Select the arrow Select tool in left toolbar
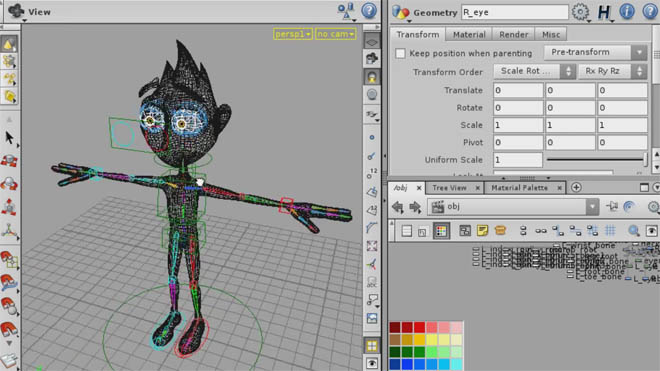Viewport: 660px width, 371px height. pyautogui.click(x=9, y=138)
